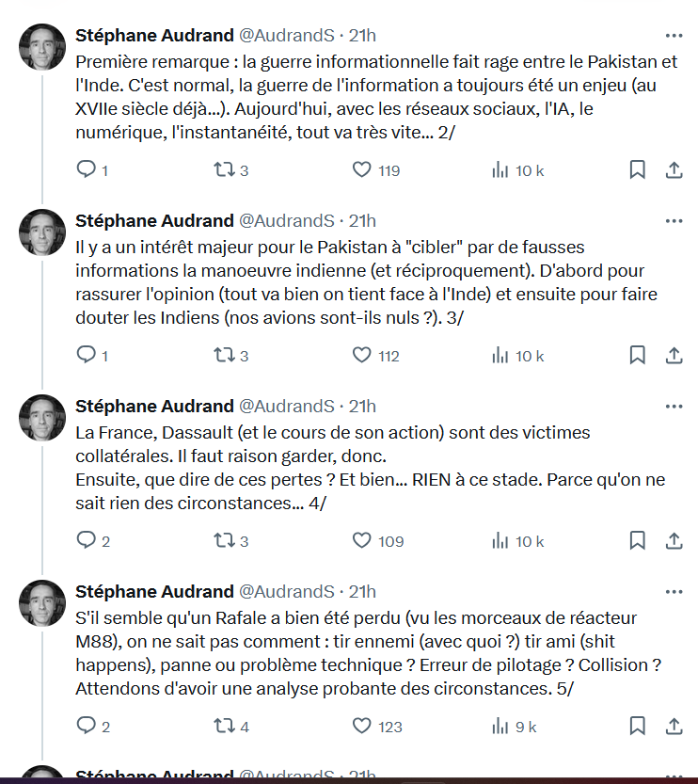Open more options menu on tweet 3/

click(x=674, y=221)
